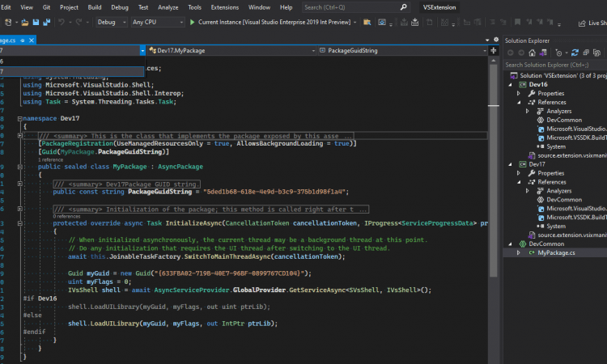The height and width of the screenshot is (364, 607).
Task: Click the Save All toolbar icon
Action: pos(46,23)
